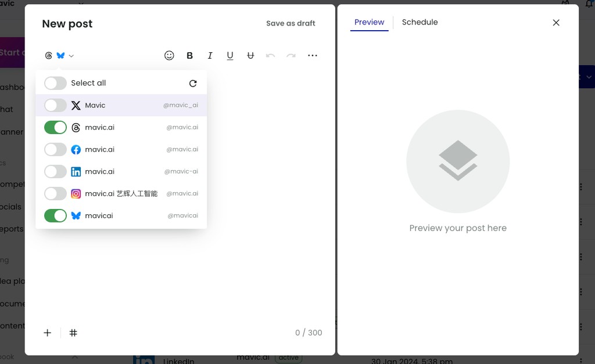Image resolution: width=595 pixels, height=364 pixels.
Task: Enable the Facebook mavic.ai toggle
Action: [x=55, y=150]
